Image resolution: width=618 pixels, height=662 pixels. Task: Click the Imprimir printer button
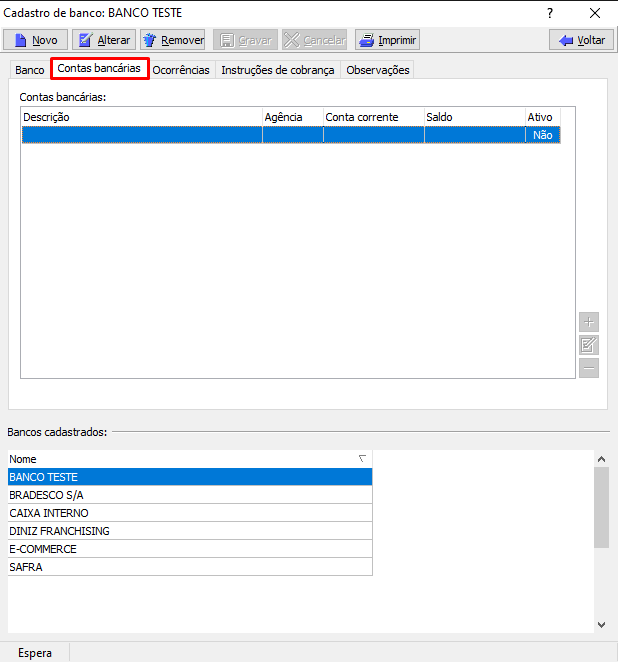click(x=387, y=40)
